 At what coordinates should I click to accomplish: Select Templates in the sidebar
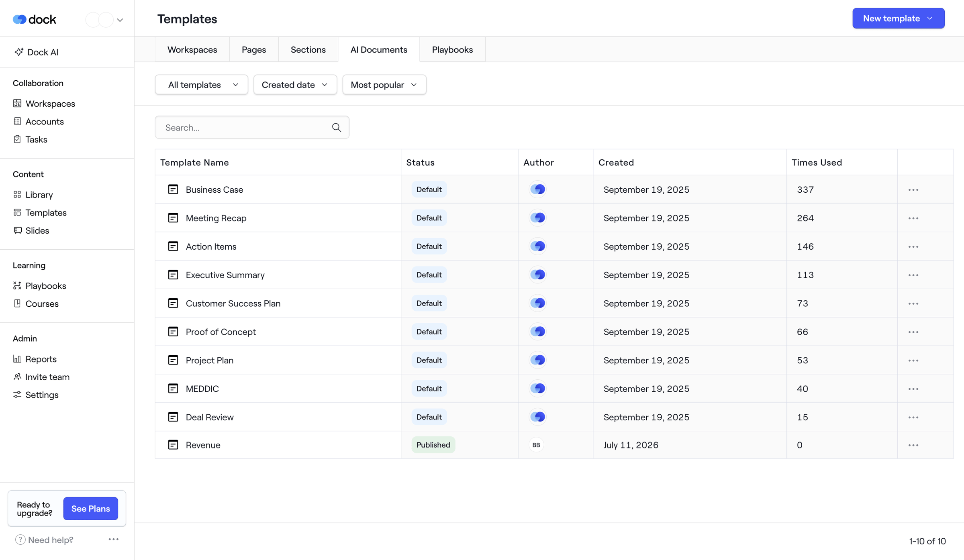tap(40, 213)
